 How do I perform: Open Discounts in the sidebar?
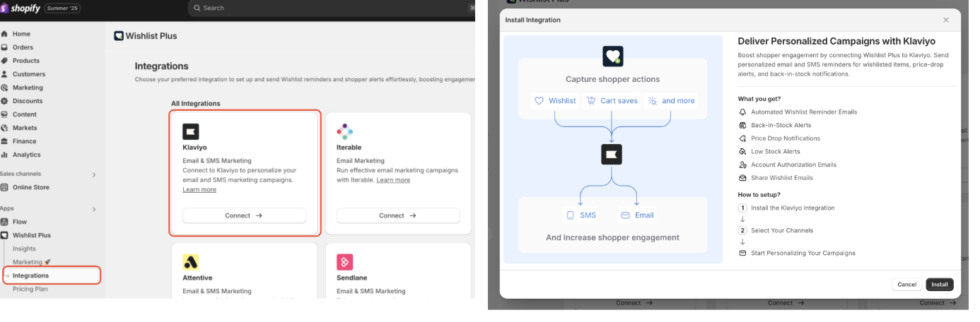pyautogui.click(x=27, y=101)
